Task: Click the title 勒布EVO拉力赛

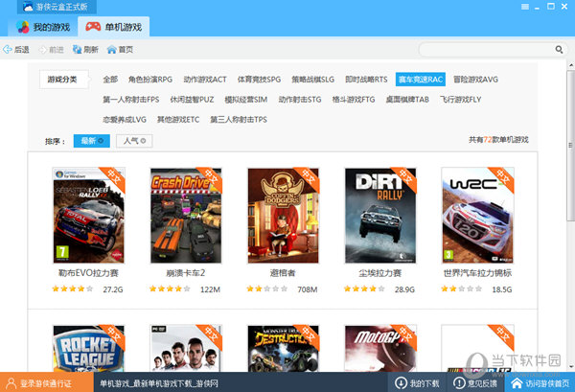Action: [x=88, y=273]
